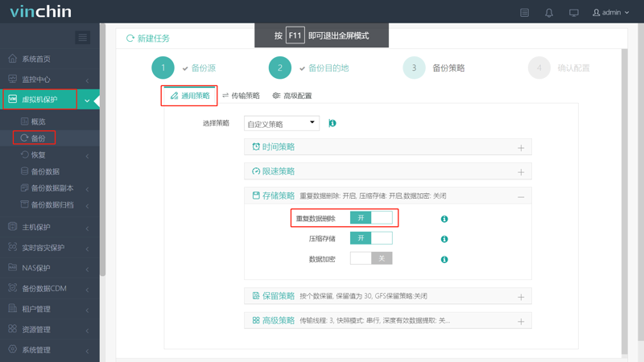Viewport: 644px width, 362px height.
Task: Expand 恢复 submenu in sidebar
Action: 50,154
